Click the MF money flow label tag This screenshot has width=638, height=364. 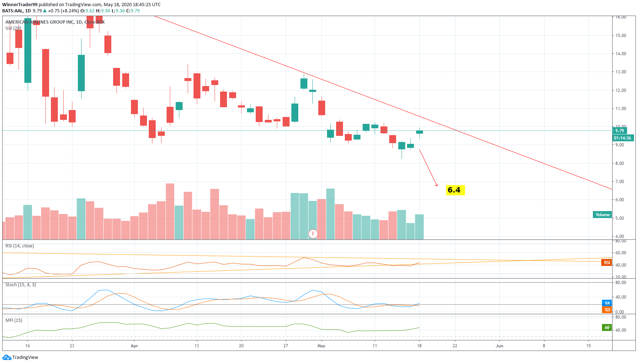coord(607,328)
